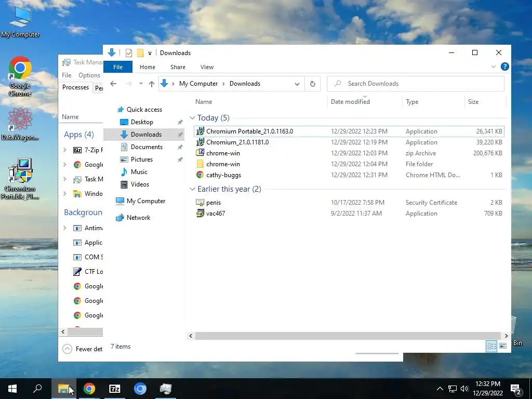Select Chromium_21.0.1181.0 application file
532x399 pixels.
coord(349,142)
